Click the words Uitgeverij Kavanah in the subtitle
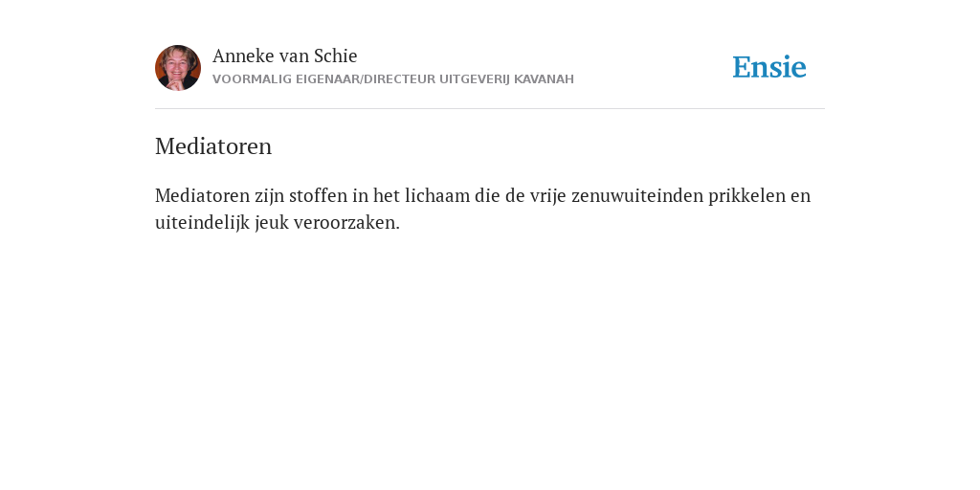 tap(506, 79)
